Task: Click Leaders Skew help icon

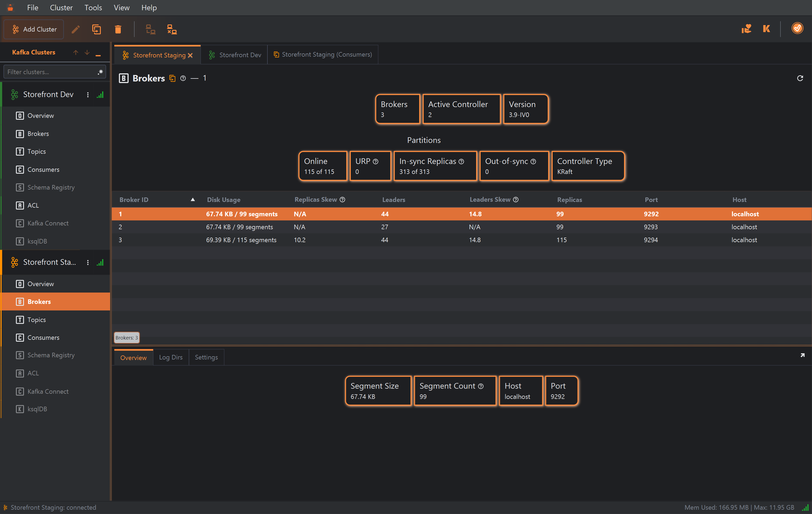Action: point(516,200)
